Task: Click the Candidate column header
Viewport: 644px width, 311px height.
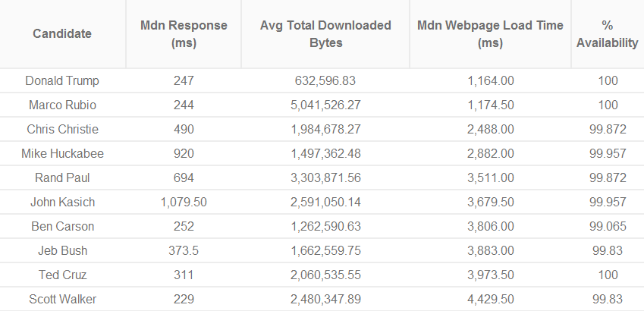Action: click(62, 33)
